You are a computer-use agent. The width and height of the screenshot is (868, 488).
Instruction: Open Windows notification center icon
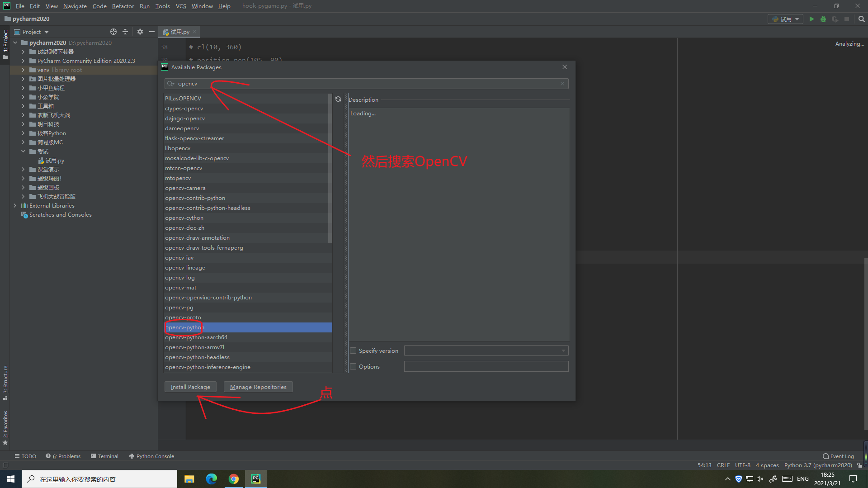click(x=853, y=479)
